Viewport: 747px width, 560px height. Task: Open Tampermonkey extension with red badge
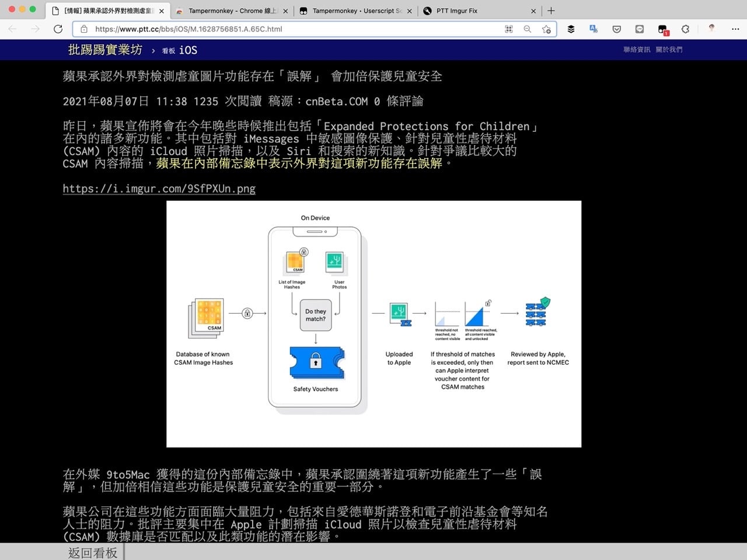[x=663, y=29]
